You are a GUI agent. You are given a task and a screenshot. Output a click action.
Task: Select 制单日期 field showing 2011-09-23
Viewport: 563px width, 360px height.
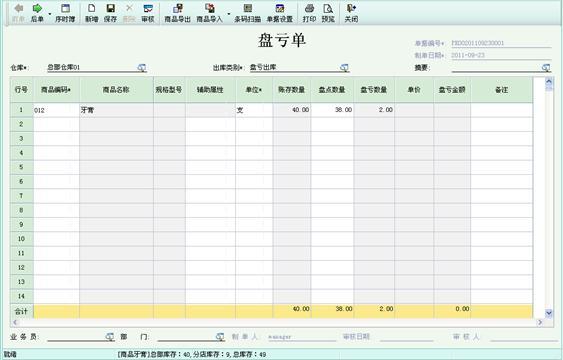click(501, 55)
